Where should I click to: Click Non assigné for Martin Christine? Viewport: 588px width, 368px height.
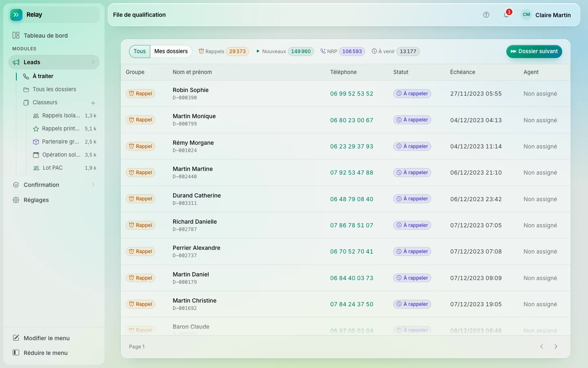click(540, 304)
